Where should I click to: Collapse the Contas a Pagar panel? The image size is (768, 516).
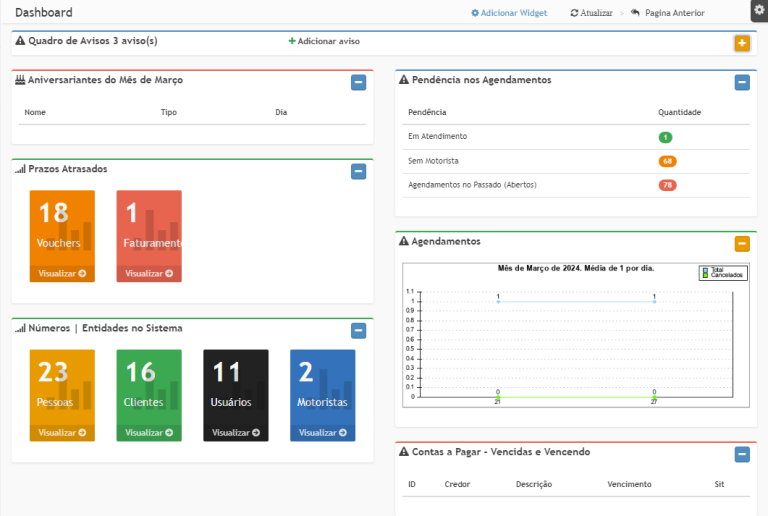click(741, 454)
